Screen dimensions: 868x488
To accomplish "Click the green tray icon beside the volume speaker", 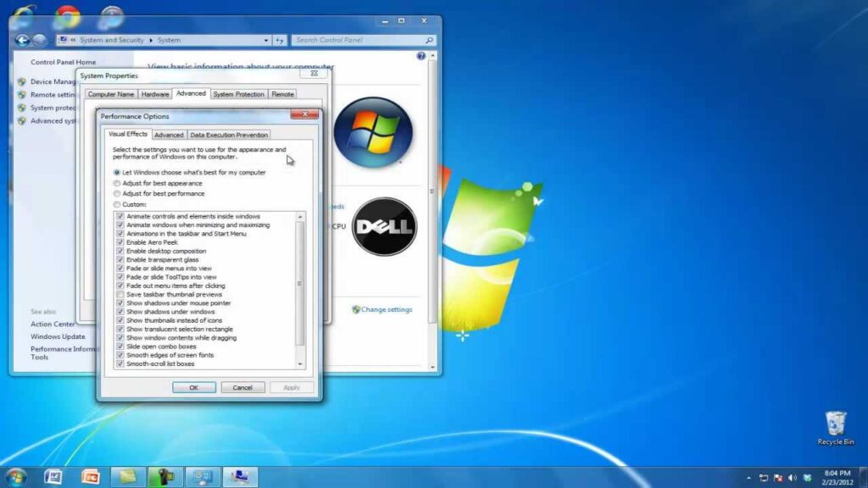I will click(x=807, y=478).
